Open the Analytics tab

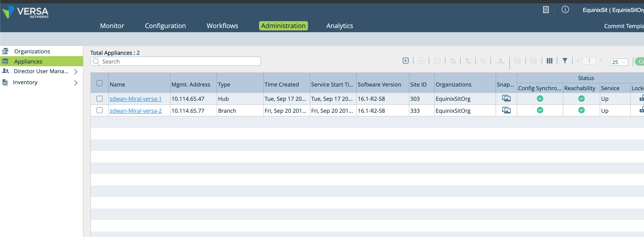[339, 26]
